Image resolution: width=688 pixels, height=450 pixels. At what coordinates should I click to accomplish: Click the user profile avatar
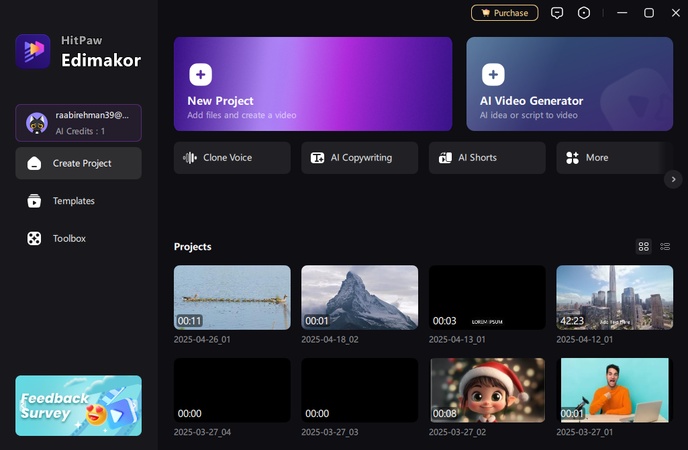37,123
